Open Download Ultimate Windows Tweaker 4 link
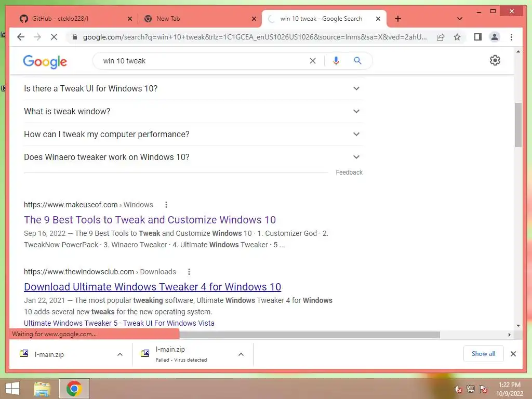Screen dimensions: 532x399 152,287
